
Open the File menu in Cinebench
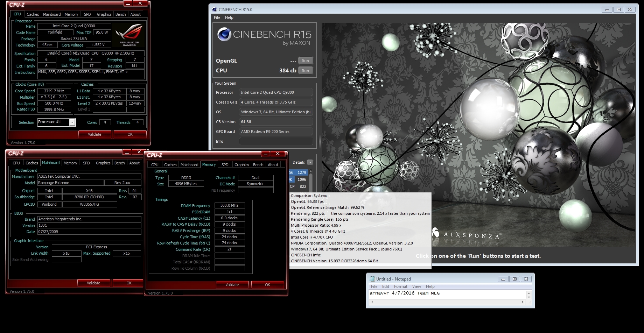(x=217, y=17)
